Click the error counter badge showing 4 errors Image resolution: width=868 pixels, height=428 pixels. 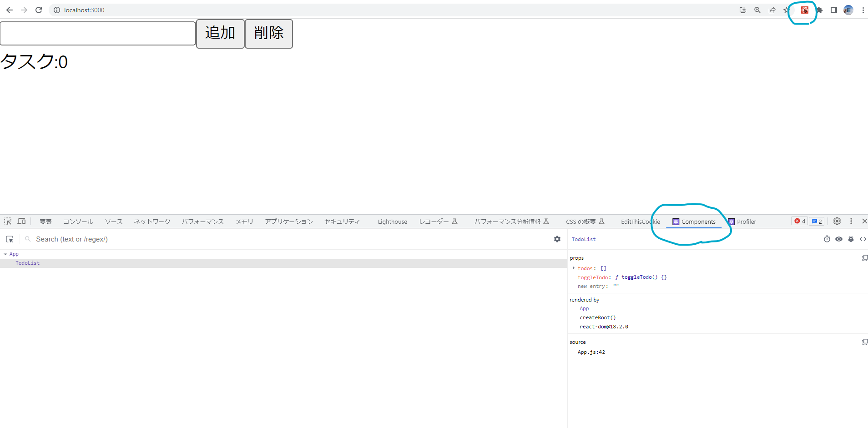point(799,221)
